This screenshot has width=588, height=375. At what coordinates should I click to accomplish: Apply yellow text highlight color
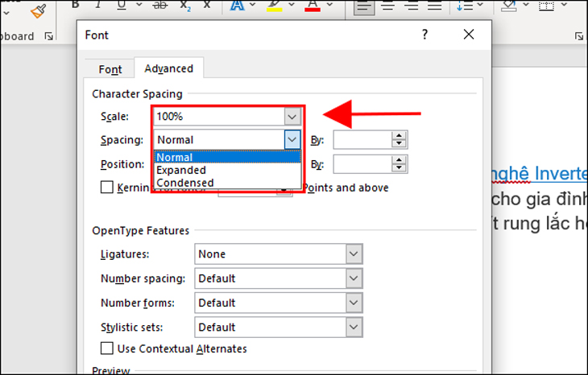[x=274, y=6]
